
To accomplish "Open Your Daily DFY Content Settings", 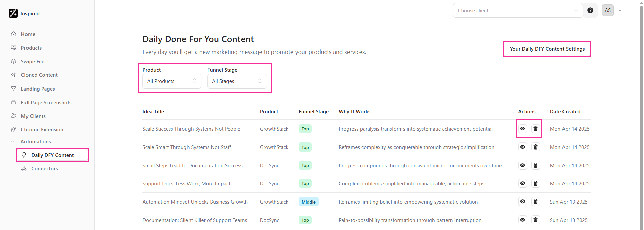I will coord(547,49).
